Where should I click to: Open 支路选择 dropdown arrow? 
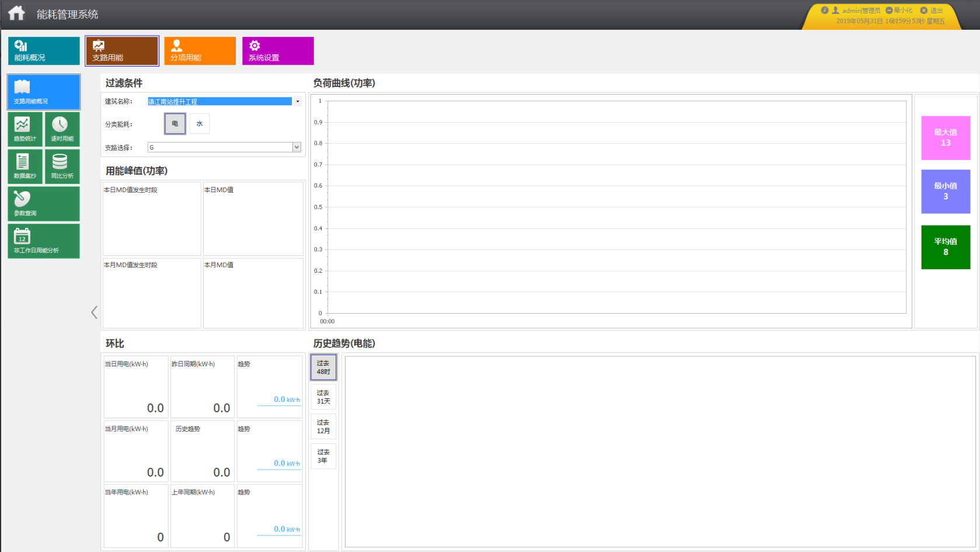[297, 147]
